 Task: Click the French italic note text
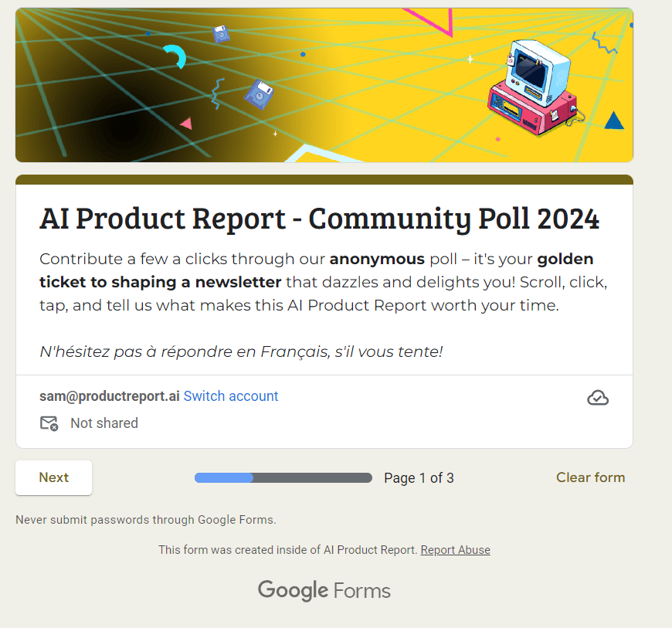tap(241, 351)
